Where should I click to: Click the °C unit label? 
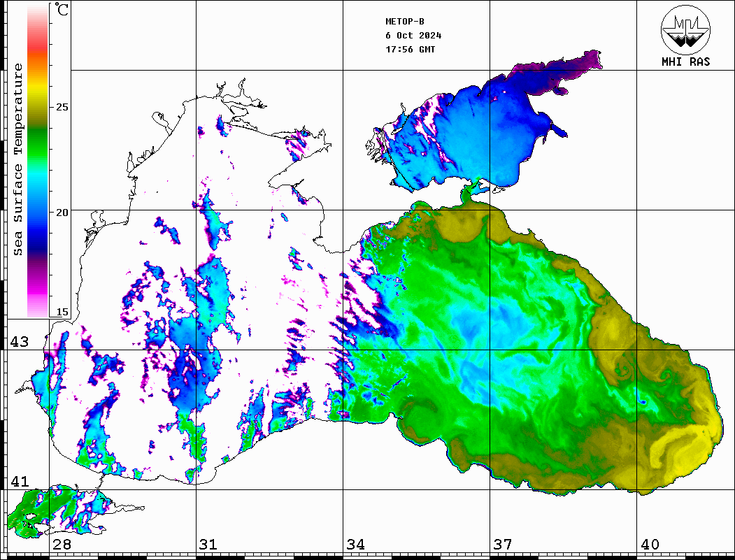pos(62,9)
